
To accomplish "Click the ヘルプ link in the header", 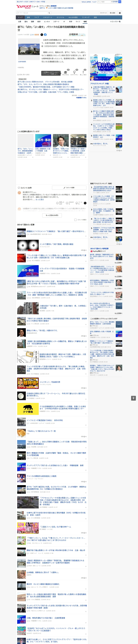I will (94, 2).
